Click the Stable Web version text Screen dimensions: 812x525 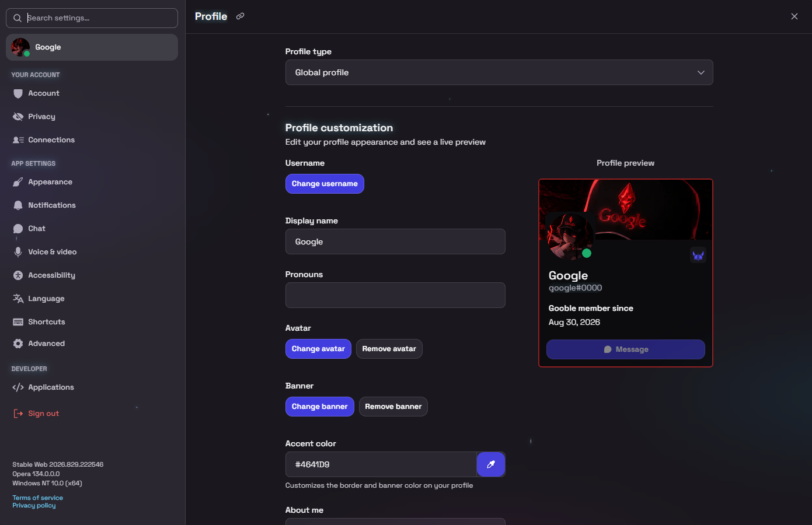[x=58, y=464]
